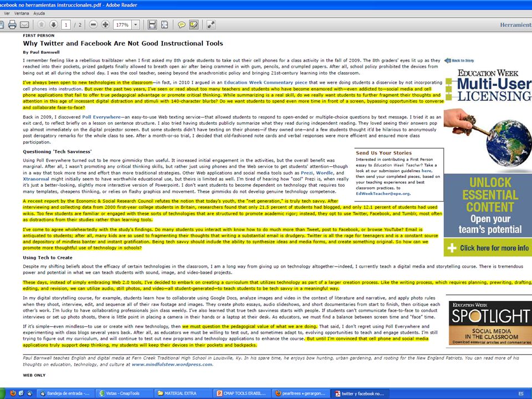This screenshot has height=399, width=532.
Task: Zoom in with the plus button
Action: click(105, 24)
